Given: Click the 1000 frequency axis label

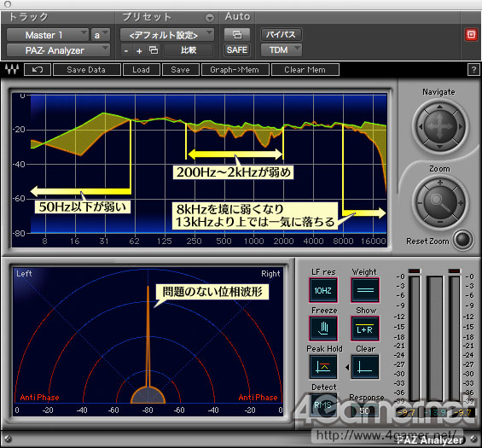Looking at the screenshot, I should [253, 241].
